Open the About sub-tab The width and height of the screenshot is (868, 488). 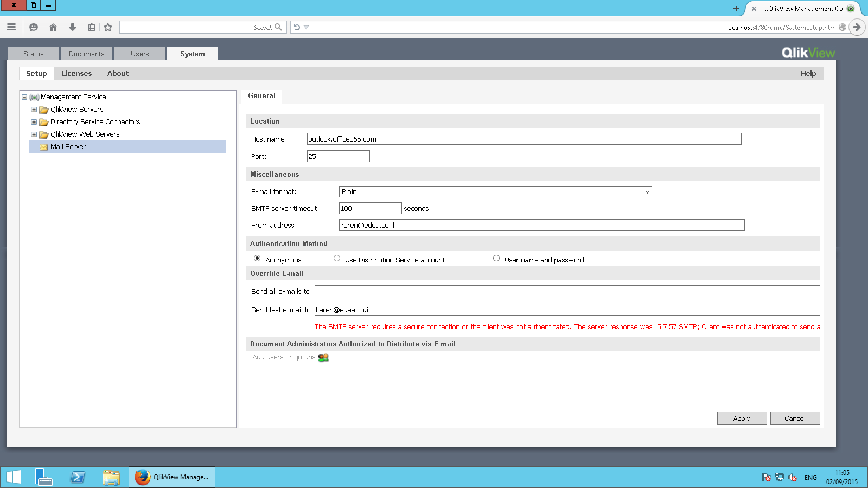point(118,74)
